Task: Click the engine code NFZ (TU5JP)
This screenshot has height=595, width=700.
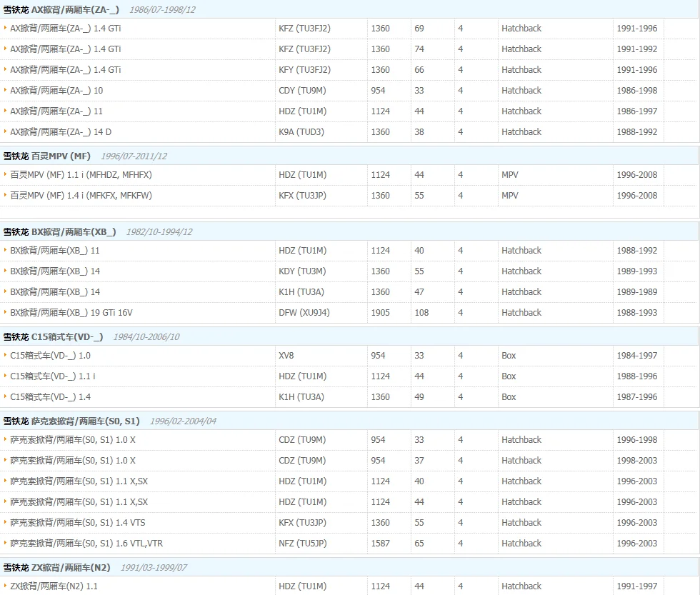Action: pyautogui.click(x=303, y=544)
